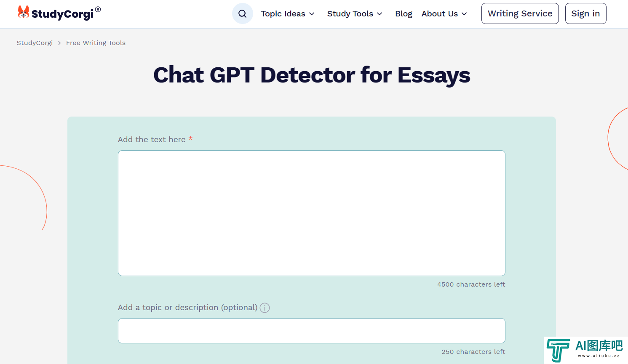The image size is (628, 364).
Task: Click the info icon beside topic description
Action: pos(265,308)
